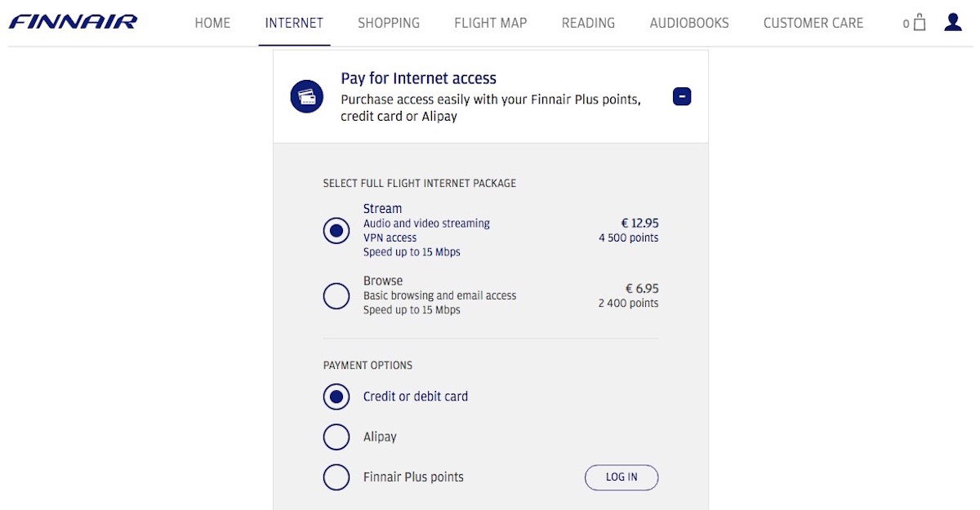
Task: Choose Alipay as payment option
Action: [336, 437]
